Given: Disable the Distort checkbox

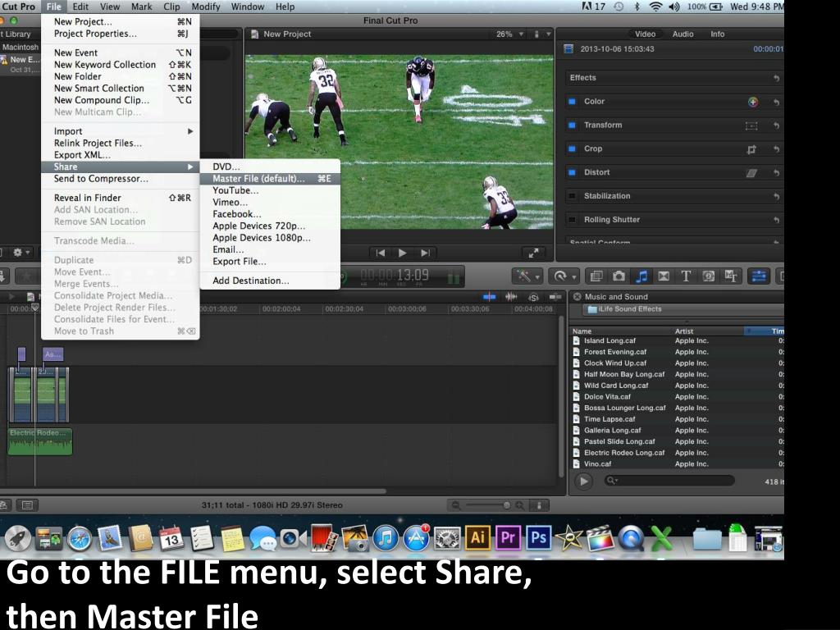Looking at the screenshot, I should [x=572, y=172].
